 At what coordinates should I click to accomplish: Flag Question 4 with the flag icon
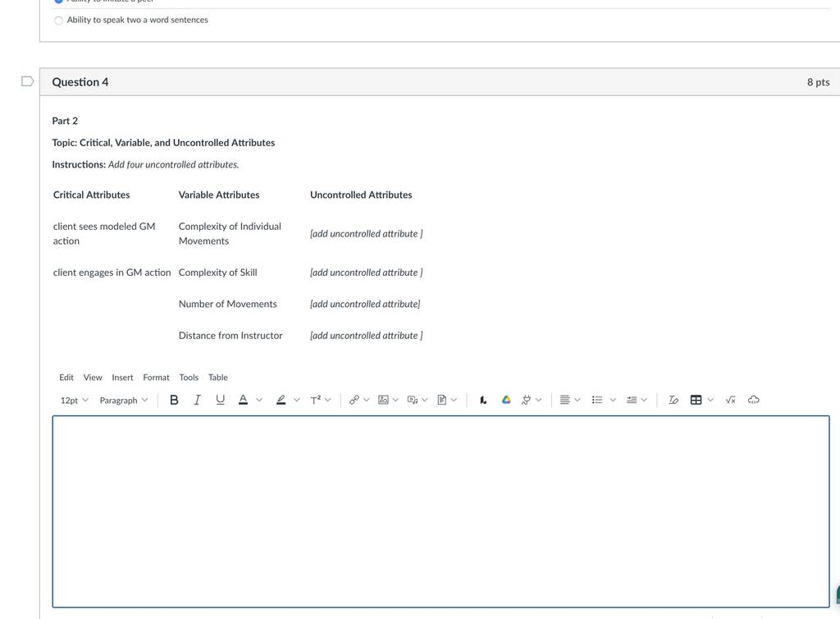27,81
